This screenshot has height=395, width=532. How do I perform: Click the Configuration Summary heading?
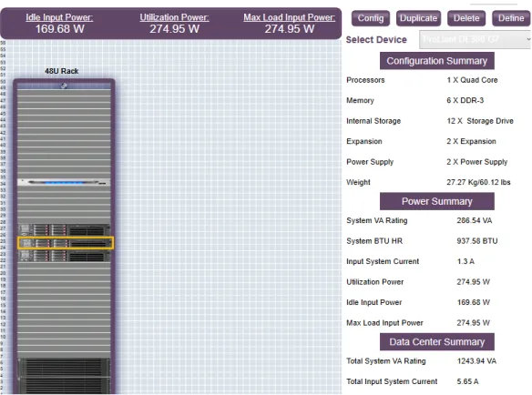(x=437, y=61)
